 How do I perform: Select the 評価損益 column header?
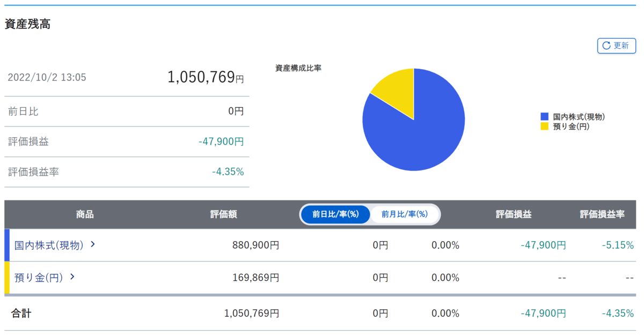pyautogui.click(x=511, y=214)
